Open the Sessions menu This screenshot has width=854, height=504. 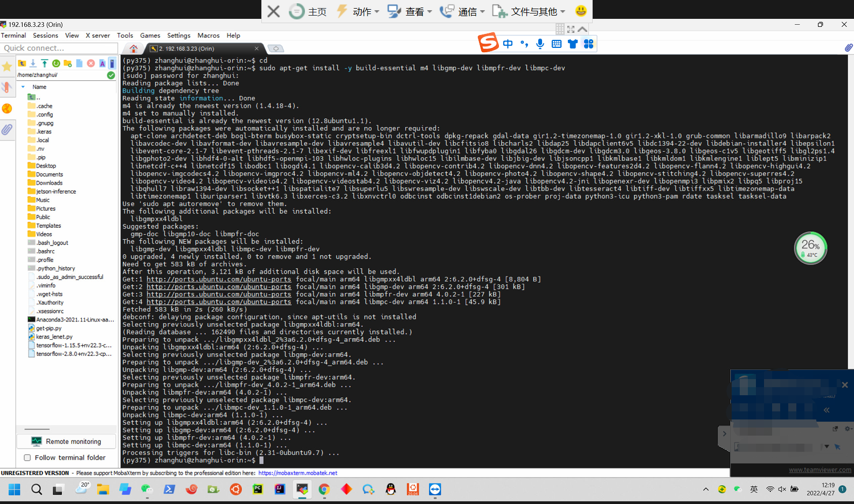tap(45, 36)
